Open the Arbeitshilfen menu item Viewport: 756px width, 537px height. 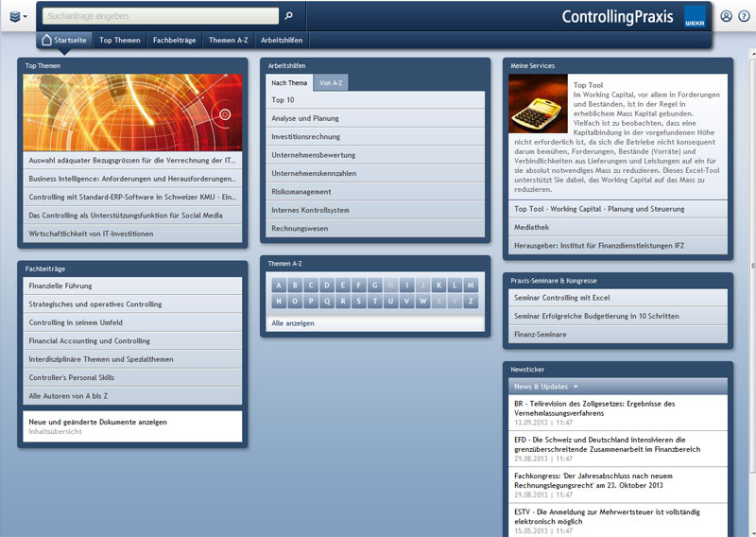pos(282,40)
